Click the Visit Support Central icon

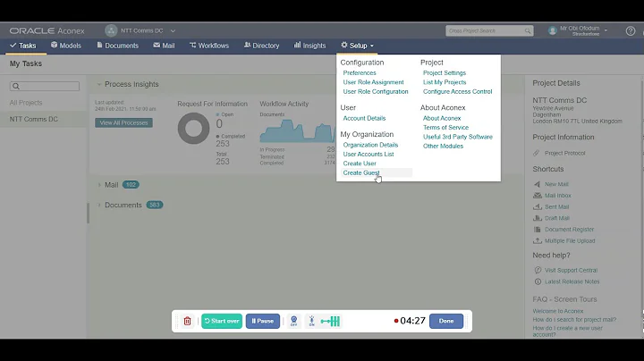pos(538,270)
